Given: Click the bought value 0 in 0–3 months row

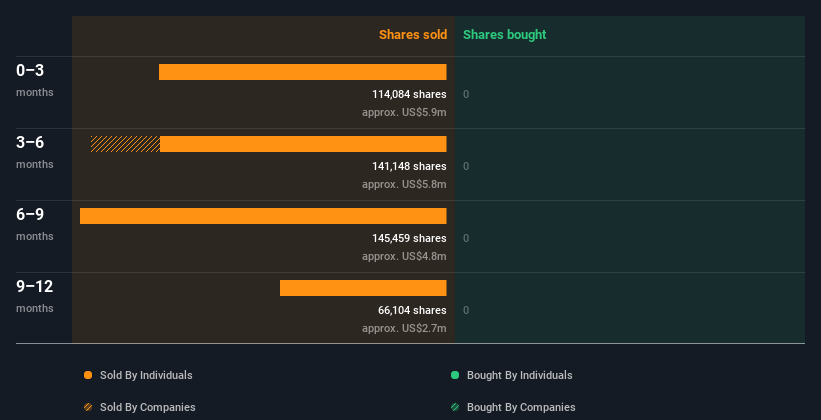Looking at the screenshot, I should 466,94.
